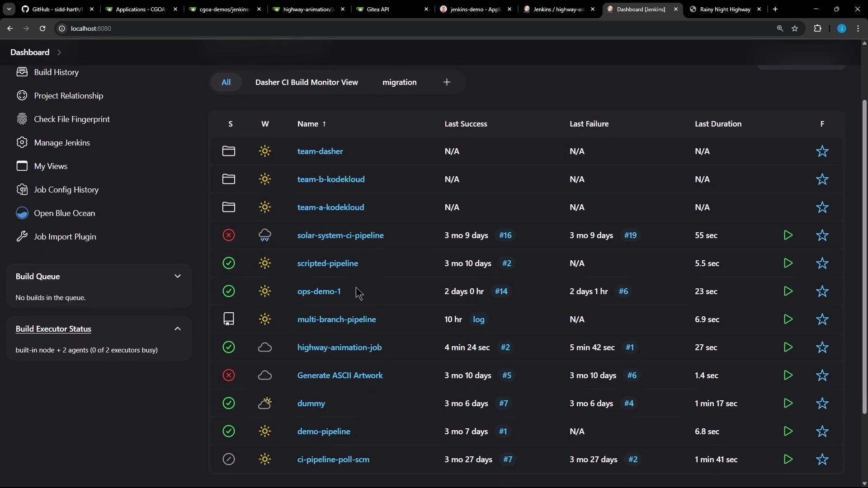Sort the table by Name column
Screen dimensions: 868x488
point(311,124)
